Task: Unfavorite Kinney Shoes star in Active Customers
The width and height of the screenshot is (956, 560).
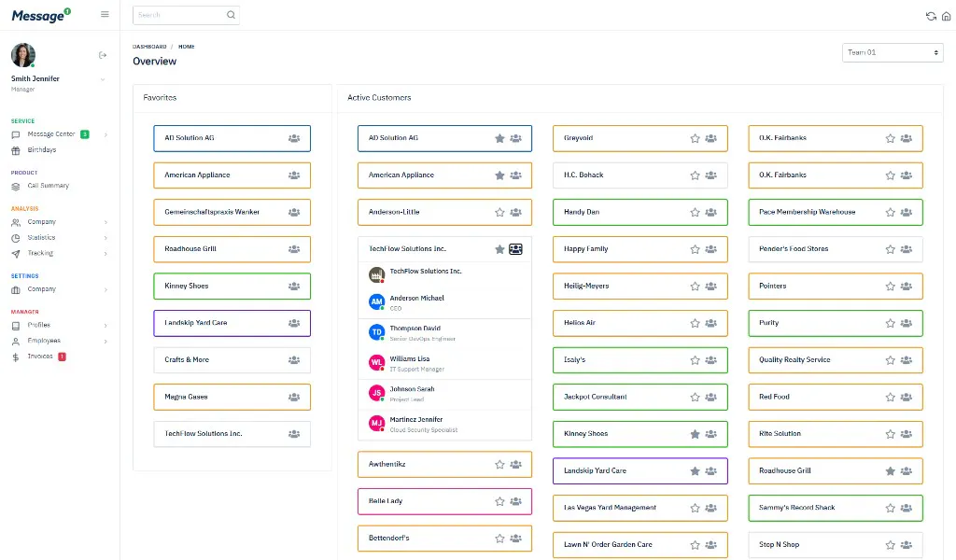Action: coord(695,434)
